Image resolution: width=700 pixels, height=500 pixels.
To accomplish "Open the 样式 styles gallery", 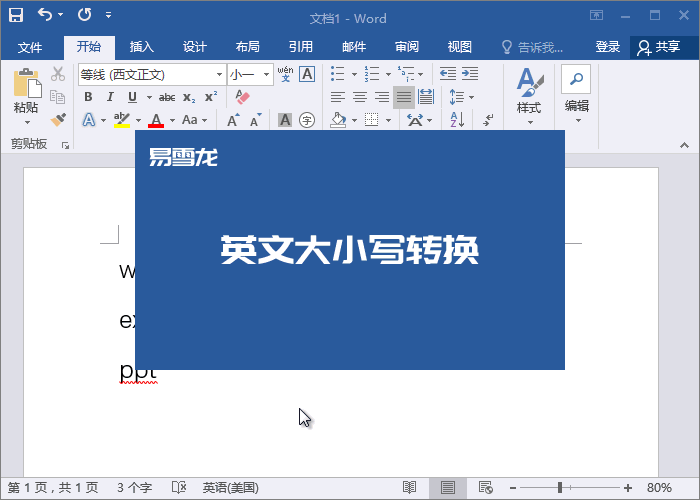I will click(529, 96).
